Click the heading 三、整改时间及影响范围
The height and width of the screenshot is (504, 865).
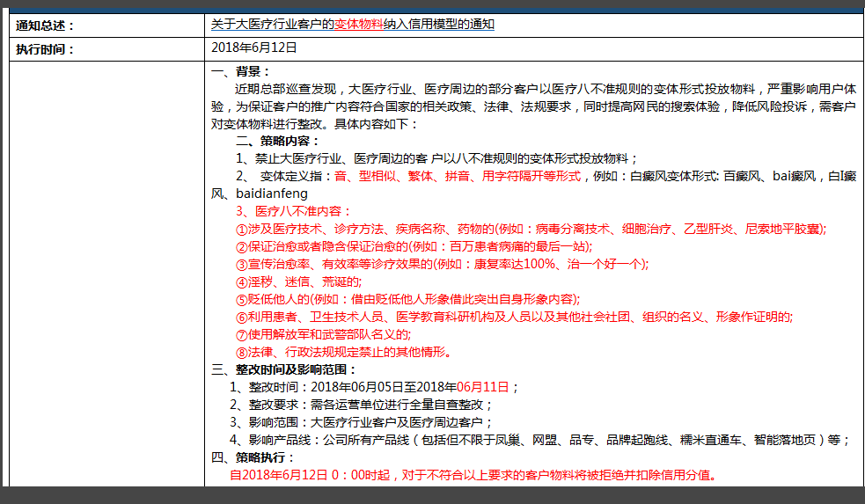pyautogui.click(x=283, y=369)
